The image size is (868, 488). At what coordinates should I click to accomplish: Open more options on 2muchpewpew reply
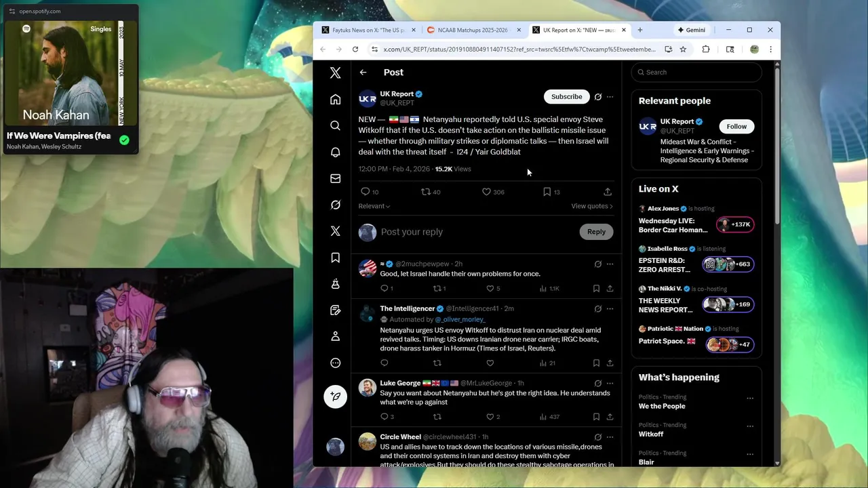click(x=610, y=264)
